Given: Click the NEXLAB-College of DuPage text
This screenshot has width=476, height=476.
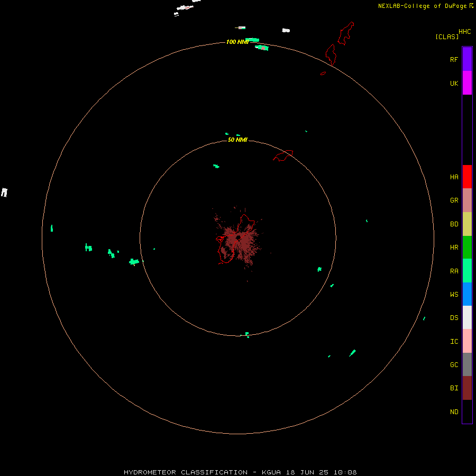Looking at the screenshot, I should (422, 6).
